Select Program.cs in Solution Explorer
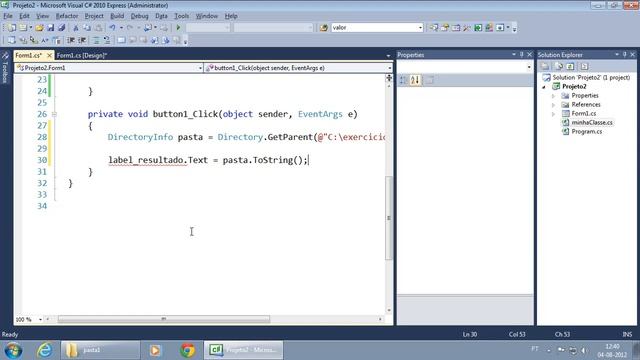640x360 pixels. click(x=587, y=131)
